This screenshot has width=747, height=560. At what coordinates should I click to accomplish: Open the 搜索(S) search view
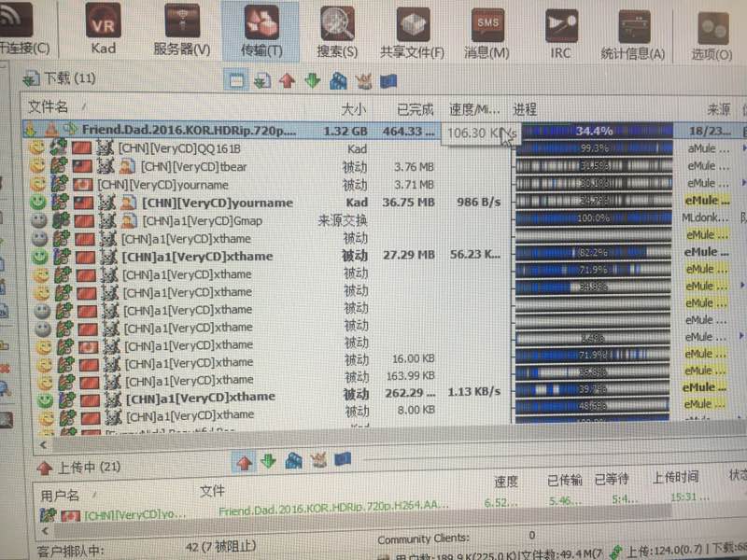coord(337,32)
